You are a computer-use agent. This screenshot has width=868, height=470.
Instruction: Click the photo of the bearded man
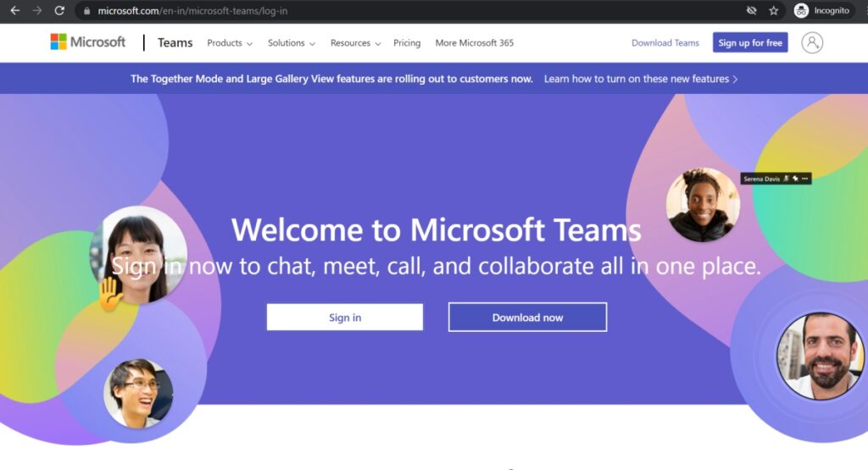pyautogui.click(x=820, y=356)
